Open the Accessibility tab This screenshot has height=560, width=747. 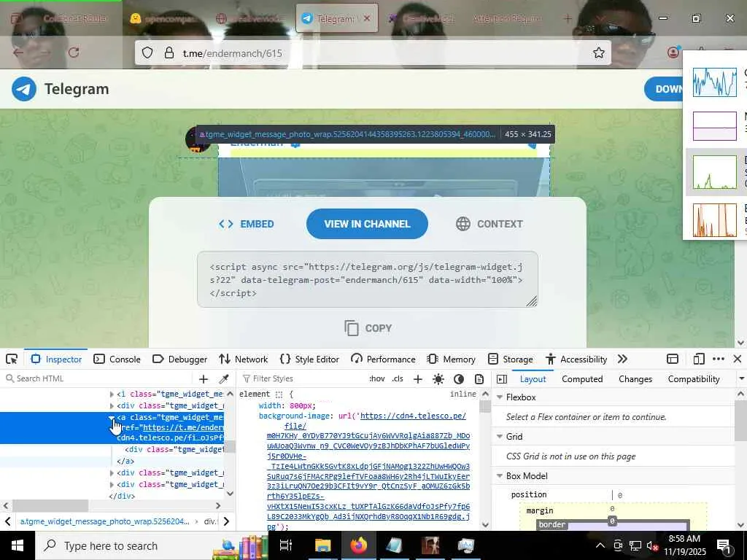click(576, 359)
